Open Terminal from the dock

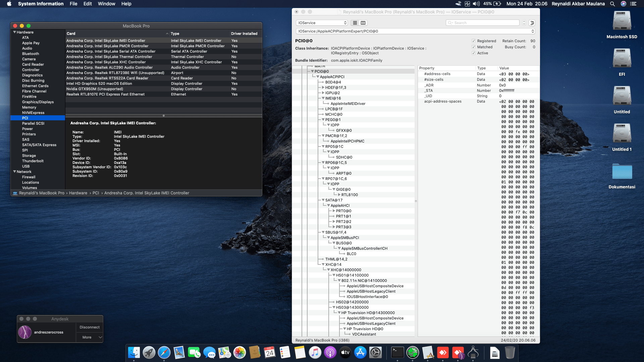point(397,353)
